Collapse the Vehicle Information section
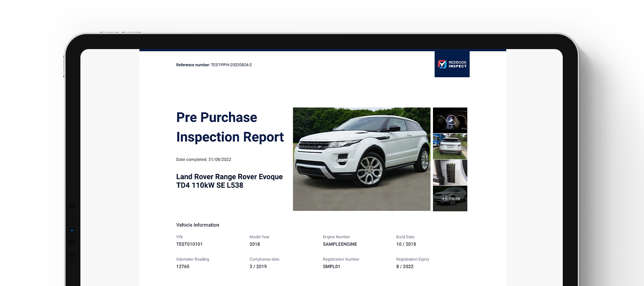Image resolution: width=644 pixels, height=286 pixels. [x=198, y=225]
